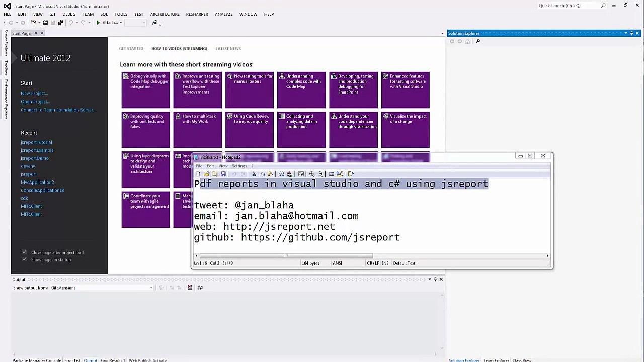Click inside the Quick Launch search field
Image resolution: width=644 pixels, height=362 pixels.
tap(569, 6)
